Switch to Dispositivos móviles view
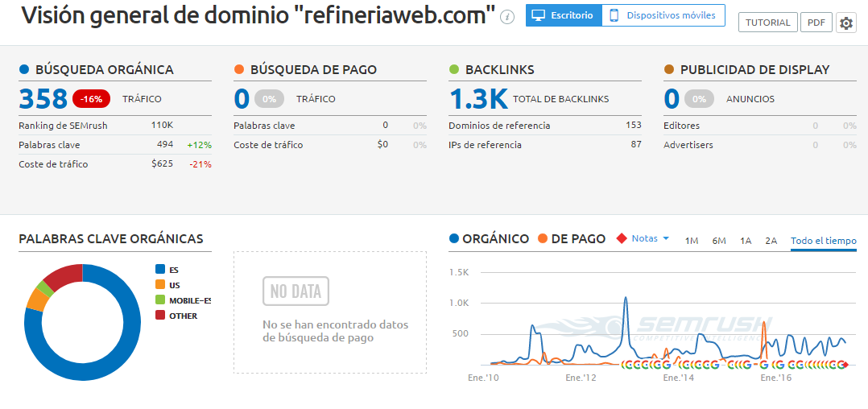Screen dimensions: 868x409 click(663, 15)
